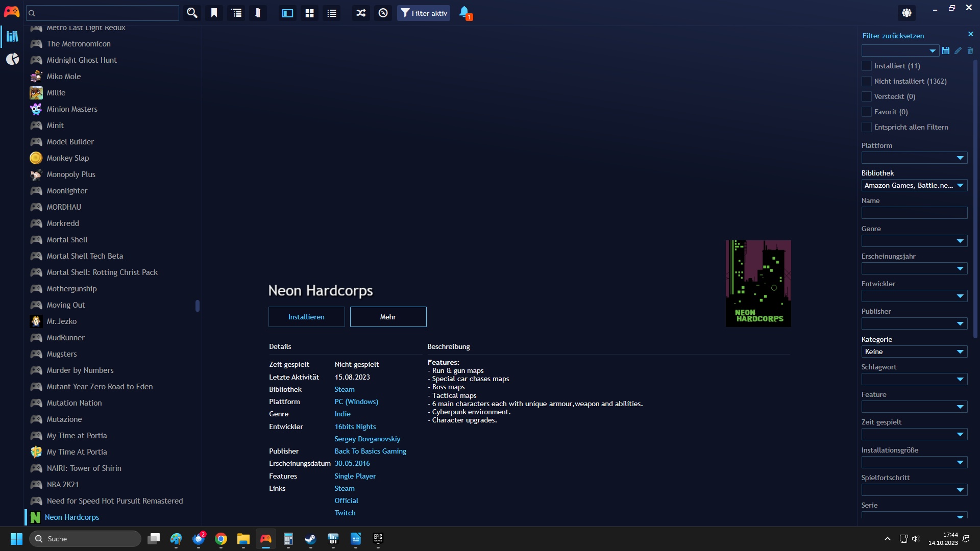Toggle the Favorit (0) checkbox
This screenshot has width=980, height=551.
[x=867, y=112]
